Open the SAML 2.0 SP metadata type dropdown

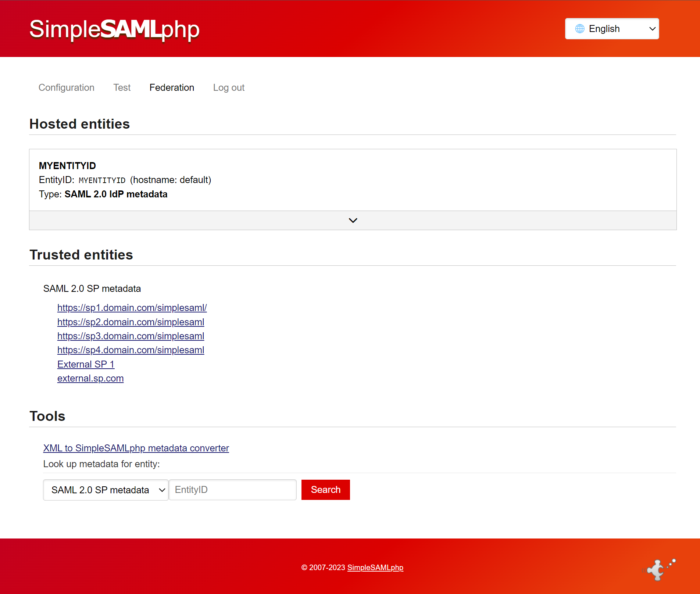click(106, 490)
